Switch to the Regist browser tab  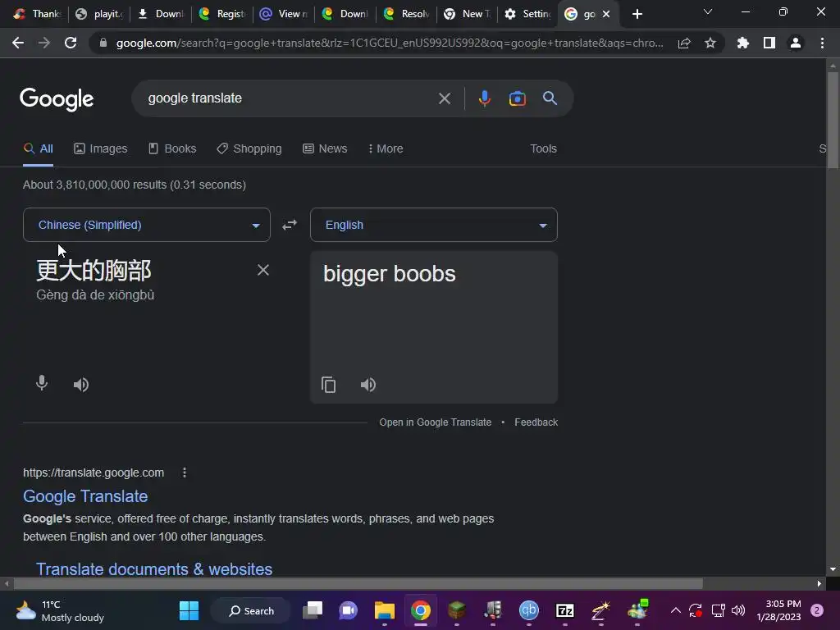[222, 14]
